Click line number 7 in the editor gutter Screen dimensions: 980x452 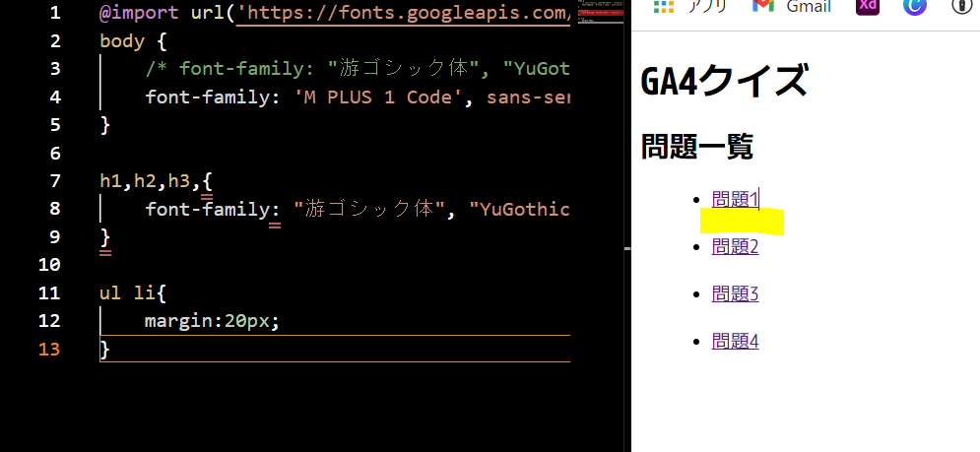[x=55, y=181]
